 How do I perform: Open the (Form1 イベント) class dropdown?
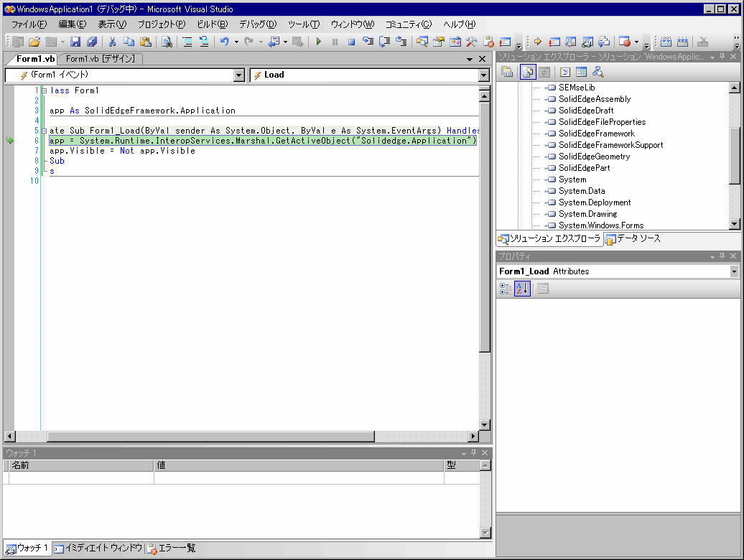tap(239, 75)
